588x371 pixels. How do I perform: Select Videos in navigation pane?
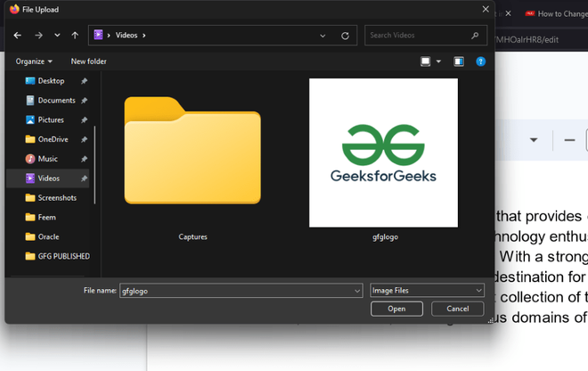coord(47,178)
